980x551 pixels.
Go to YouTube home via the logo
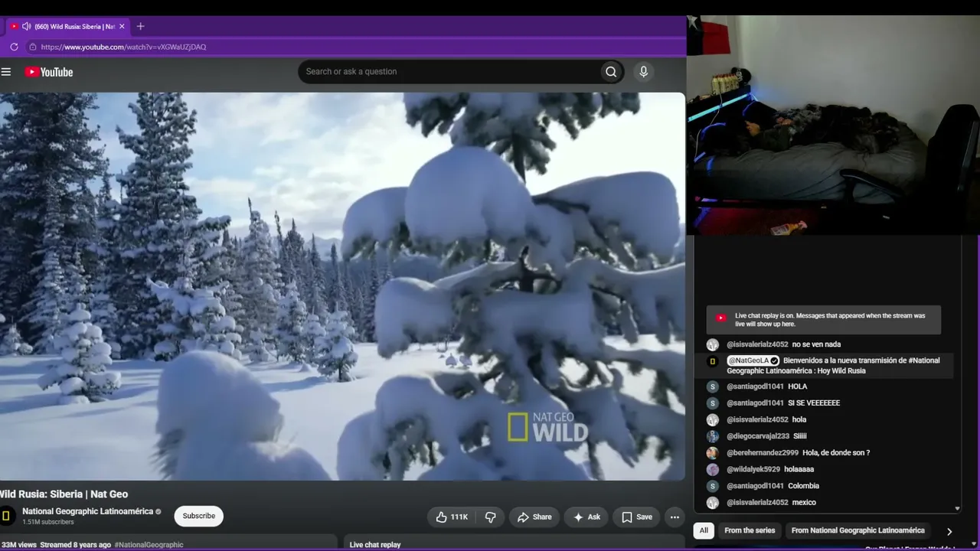pos(49,72)
